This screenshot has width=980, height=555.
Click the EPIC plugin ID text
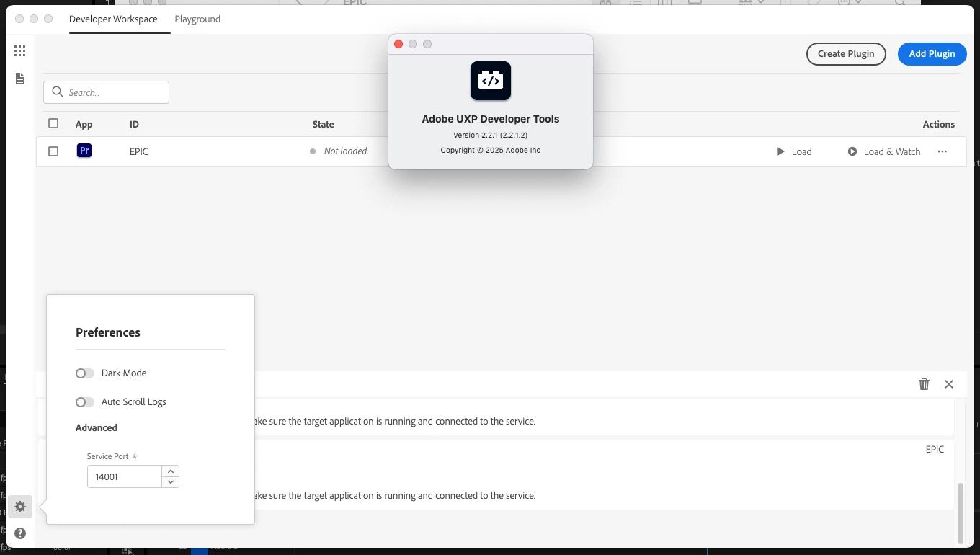139,151
